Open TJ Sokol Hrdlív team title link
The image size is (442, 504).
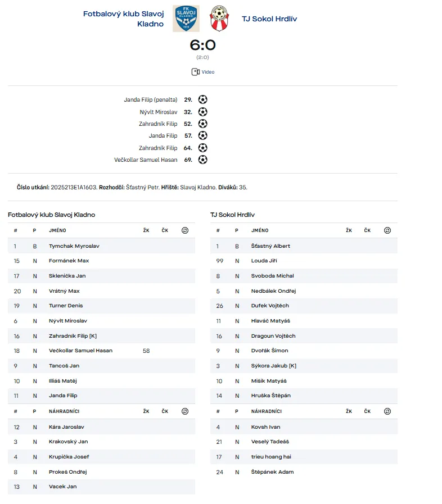coord(269,19)
